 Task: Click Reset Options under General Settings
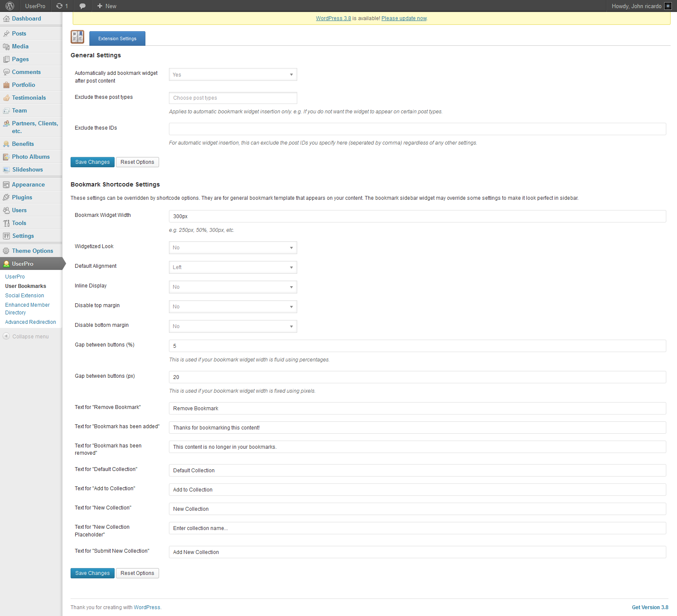click(137, 162)
